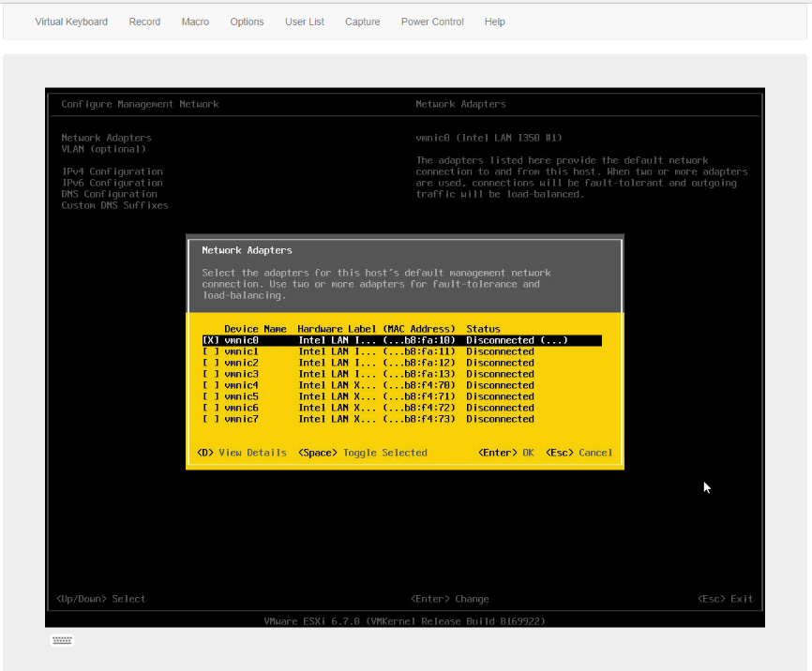812x671 pixels.
Task: Toggle the vmnic5 checkbox
Action: coord(211,396)
